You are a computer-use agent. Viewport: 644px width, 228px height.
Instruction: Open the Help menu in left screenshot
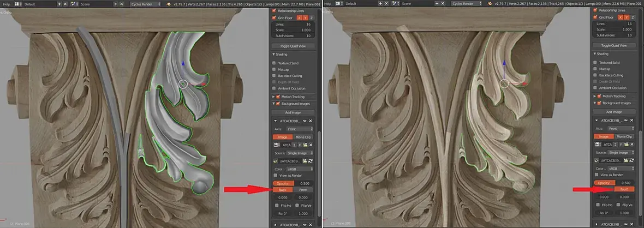7,4
